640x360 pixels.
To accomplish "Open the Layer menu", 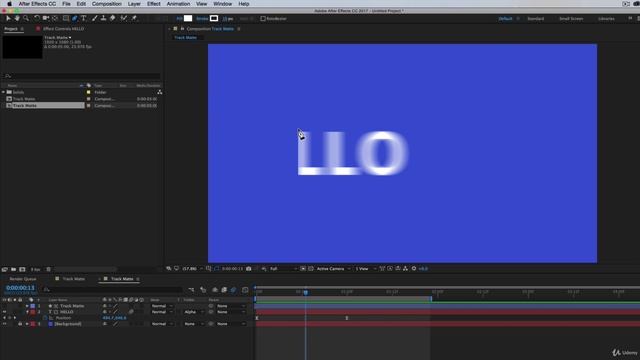I will pos(134,4).
